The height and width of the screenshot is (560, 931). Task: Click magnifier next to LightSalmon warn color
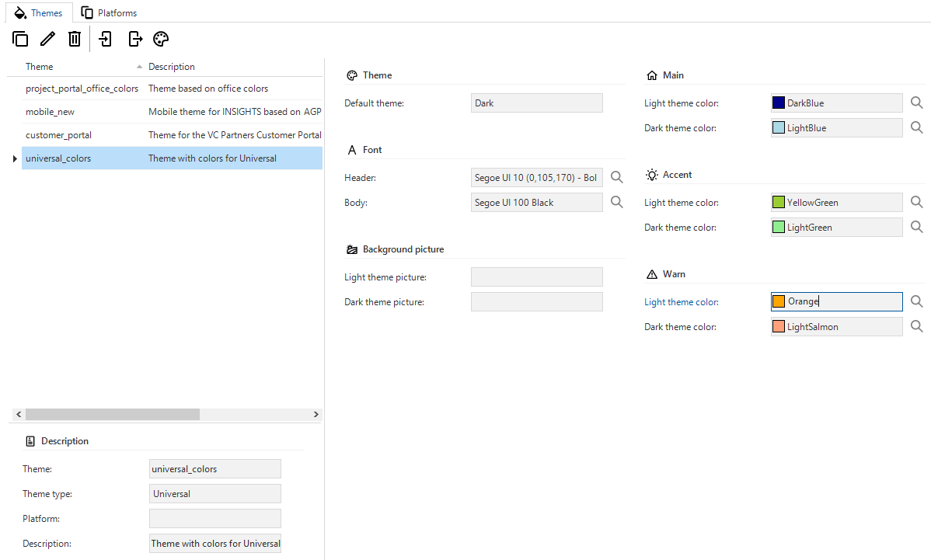(916, 327)
